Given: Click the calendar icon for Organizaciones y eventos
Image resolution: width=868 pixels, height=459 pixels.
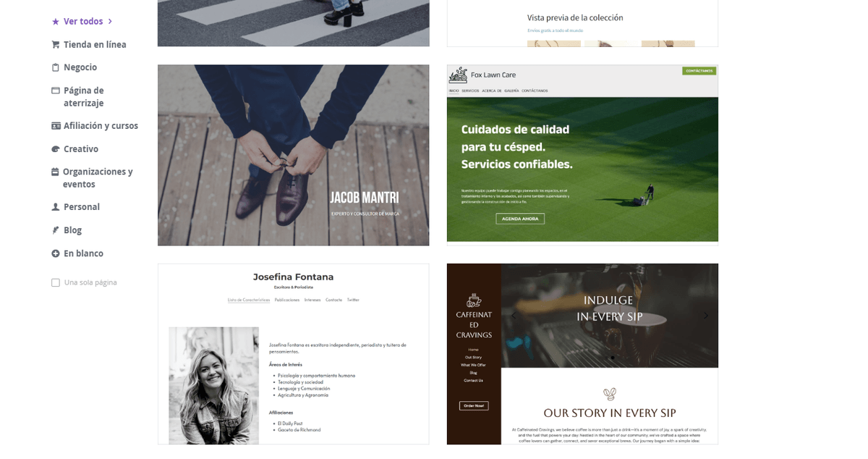Looking at the screenshot, I should [x=55, y=172].
